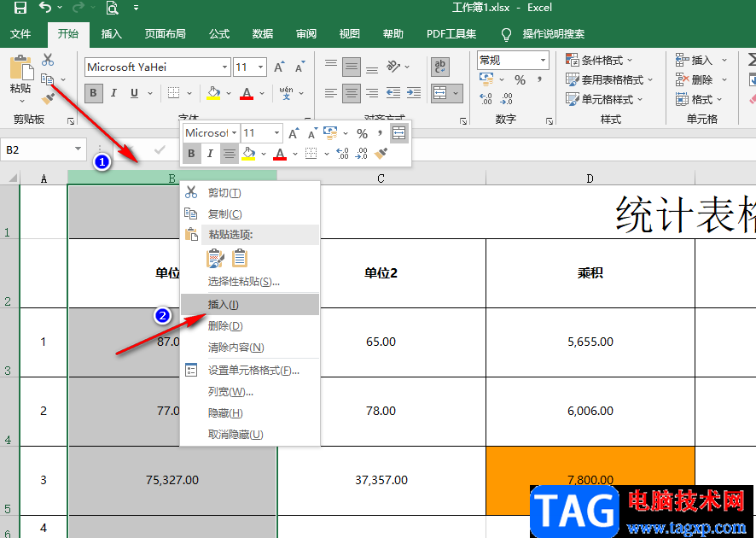This screenshot has width=756, height=538.
Task: Open the font size 11 dropdown in ribbon
Action: point(260,67)
